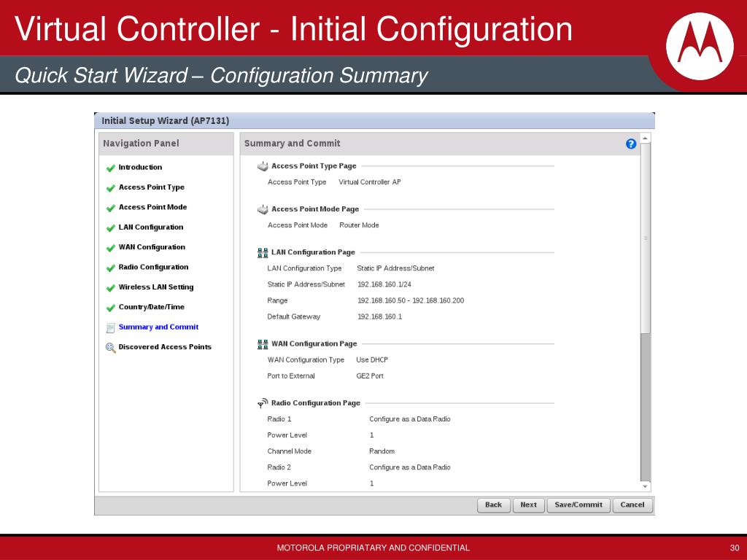Viewport: 747px width, 560px height.
Task: Click the LAN Configuration Page network icon
Action: [263, 253]
